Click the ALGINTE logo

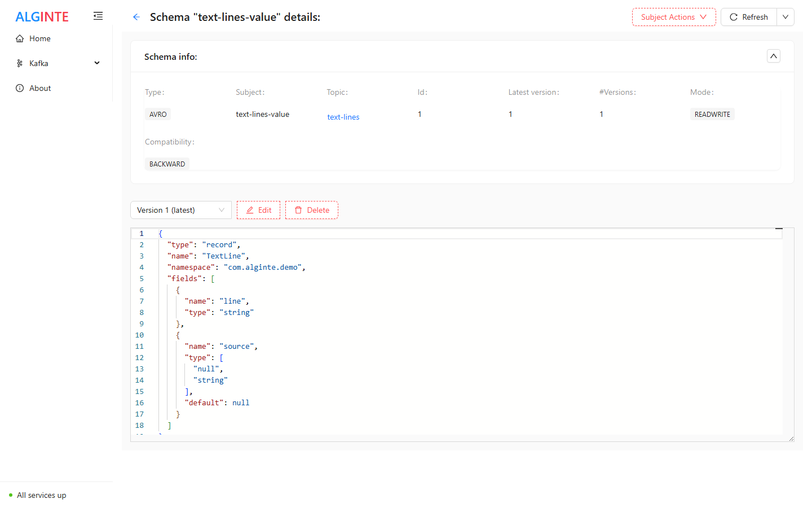(42, 17)
